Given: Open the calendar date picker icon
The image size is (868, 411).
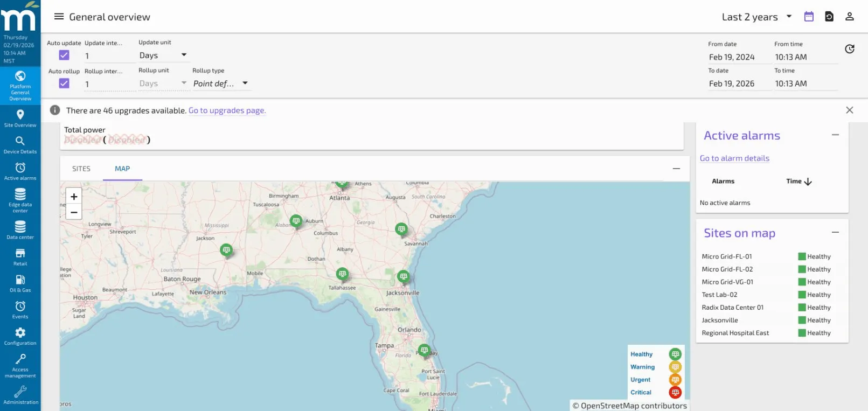Looking at the screenshot, I should click(x=808, y=17).
